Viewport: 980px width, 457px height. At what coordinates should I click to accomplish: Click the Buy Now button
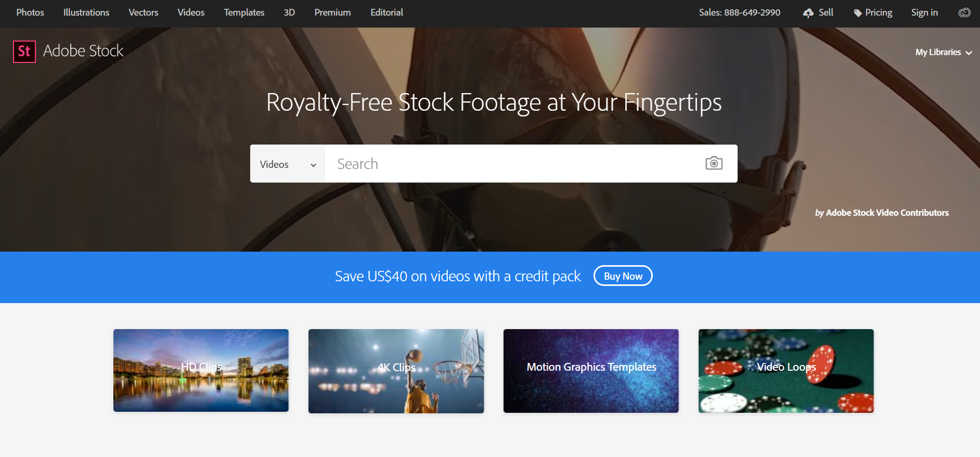point(623,276)
